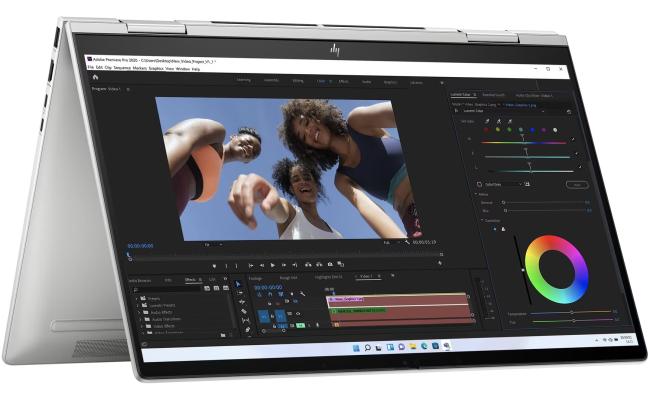Go to Out point button
This screenshot has width=650, height=400.
point(295,265)
